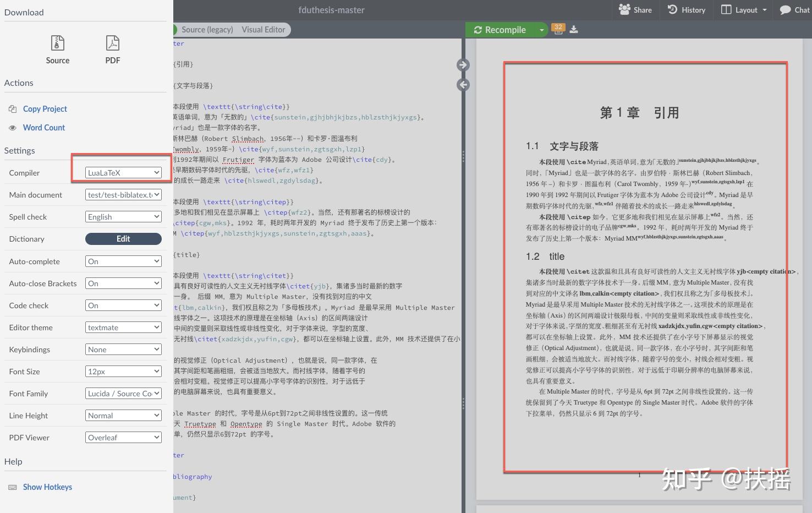This screenshot has width=812, height=513.
Task: Click the Download PDF icon
Action: pos(112,43)
